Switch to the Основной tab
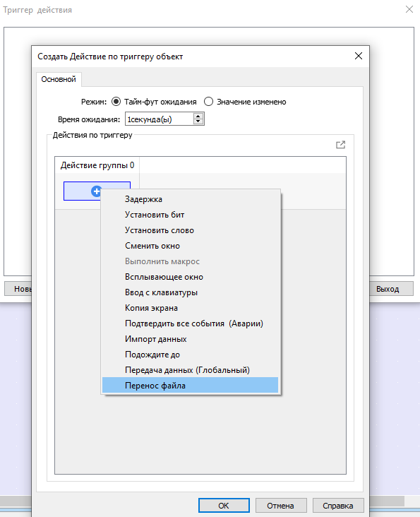Screen dimensions: 420x517 59,79
